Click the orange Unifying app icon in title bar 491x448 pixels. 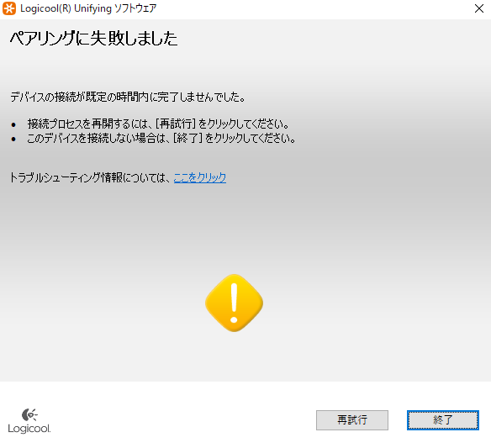9,8
